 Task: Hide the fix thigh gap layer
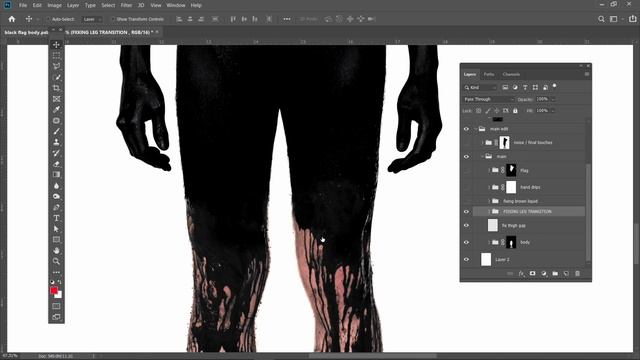(x=467, y=225)
